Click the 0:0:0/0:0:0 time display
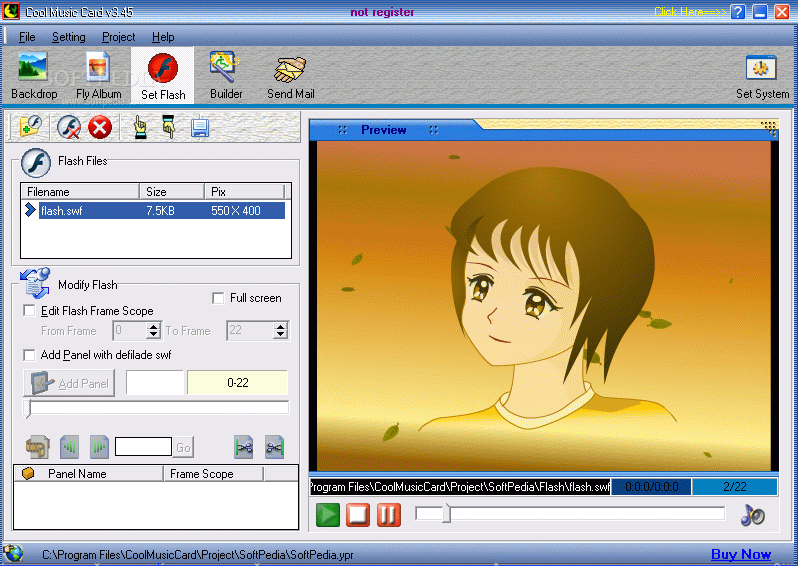Image resolution: width=798 pixels, height=566 pixels. tap(651, 487)
